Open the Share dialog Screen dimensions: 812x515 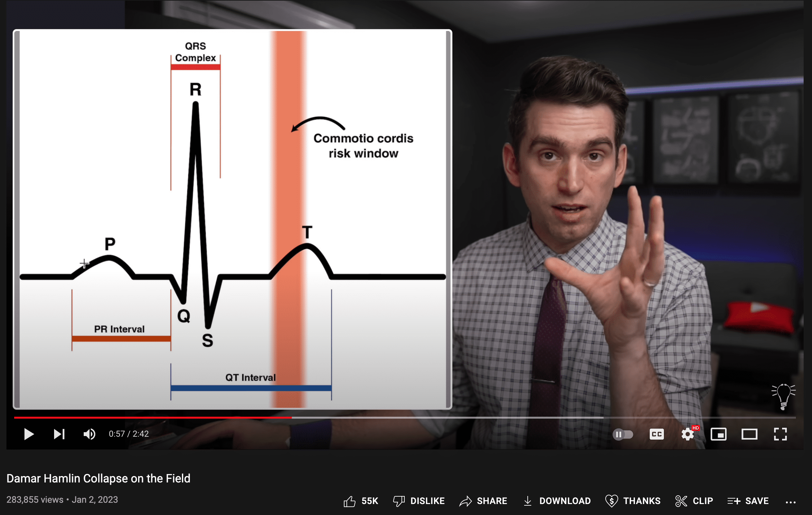(x=483, y=501)
